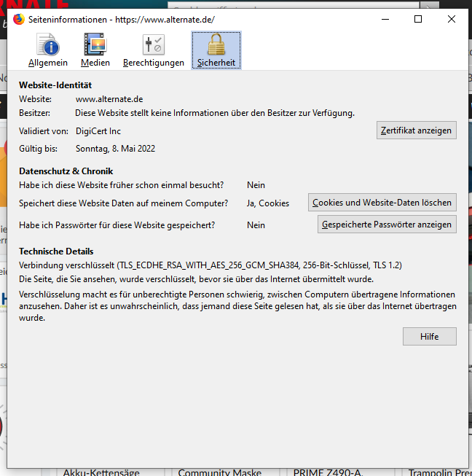Click the Verbindung verschlüsselt TLS cipher line
This screenshot has width=472, height=476.
point(211,265)
